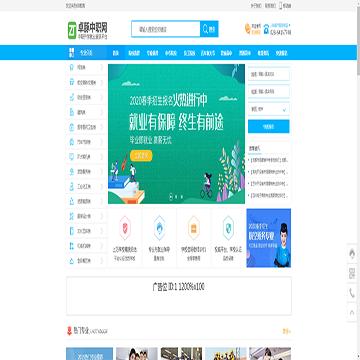Click the second input in signup form
This screenshot has height=360, width=360.
pos(269,91)
